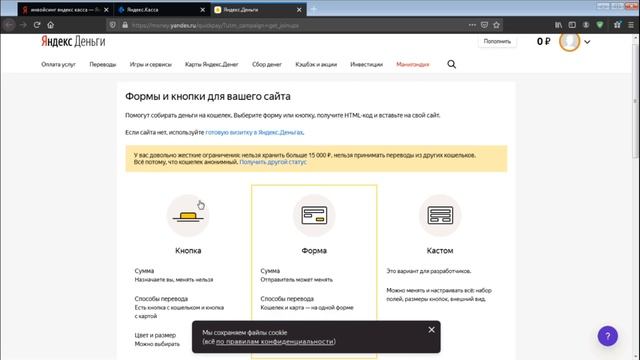Open the Firefox hamburger menu
Image resolution: width=640 pixels, height=360 pixels.
point(631,25)
